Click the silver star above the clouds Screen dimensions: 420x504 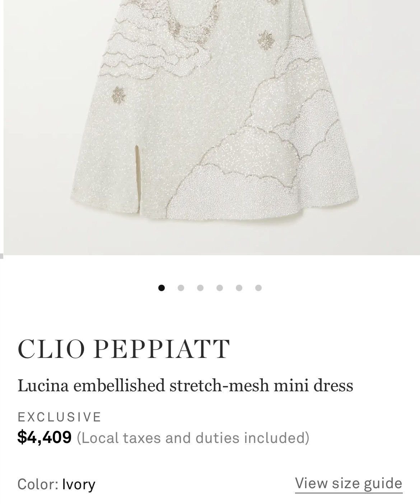pyautogui.click(x=265, y=39)
